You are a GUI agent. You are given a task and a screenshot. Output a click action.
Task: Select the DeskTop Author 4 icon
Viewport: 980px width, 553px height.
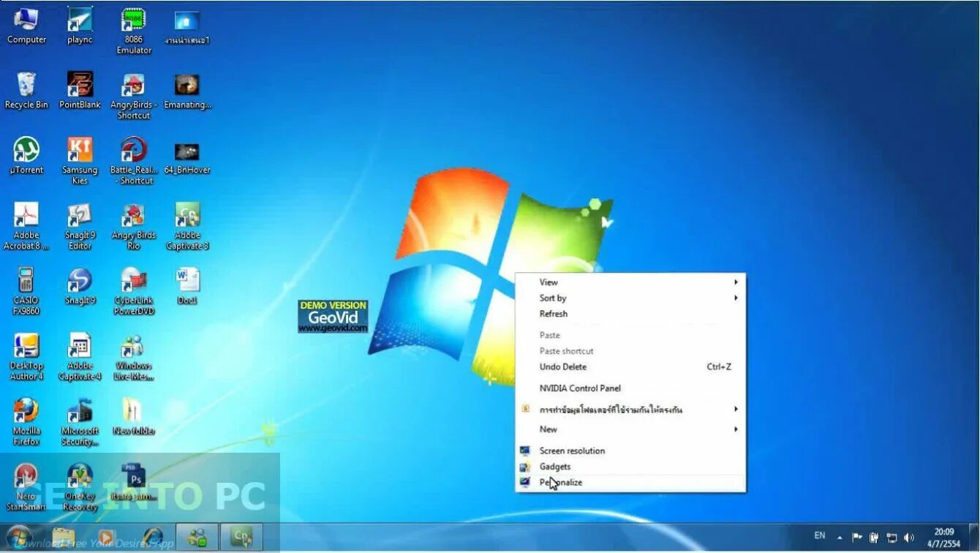26,357
